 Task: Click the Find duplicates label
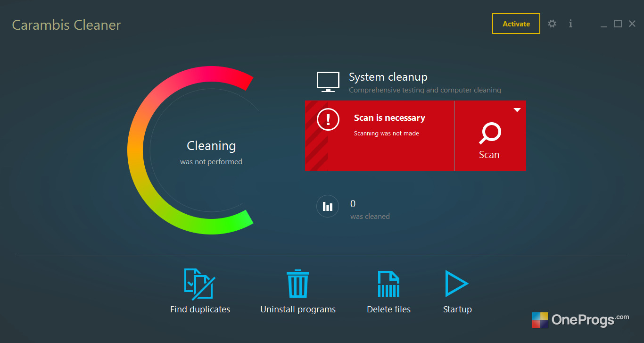coord(200,310)
